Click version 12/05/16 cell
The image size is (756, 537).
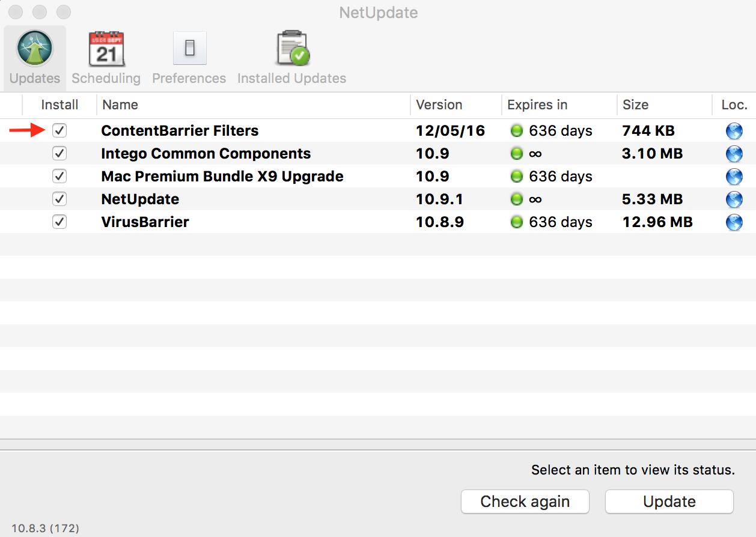451,131
